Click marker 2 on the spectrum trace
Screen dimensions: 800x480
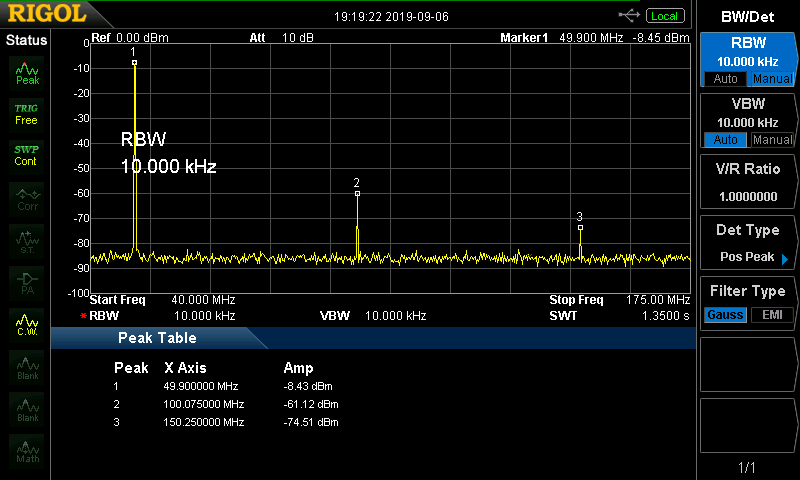[357, 194]
